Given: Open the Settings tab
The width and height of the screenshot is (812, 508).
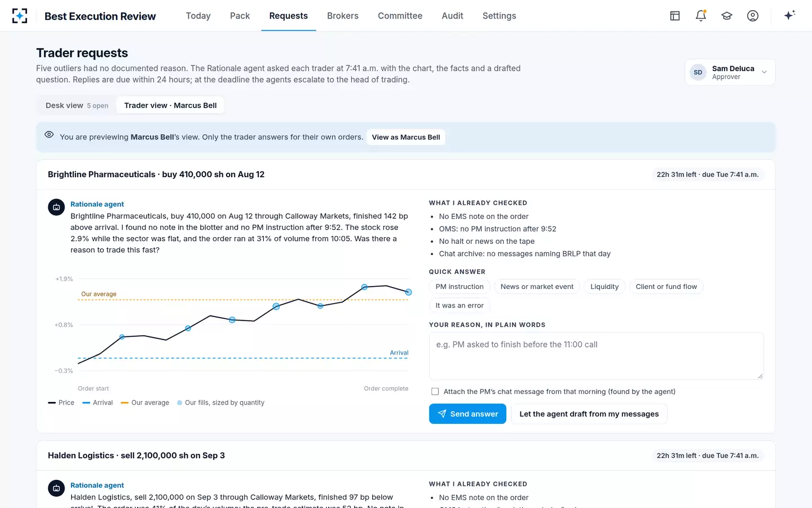Looking at the screenshot, I should tap(499, 16).
